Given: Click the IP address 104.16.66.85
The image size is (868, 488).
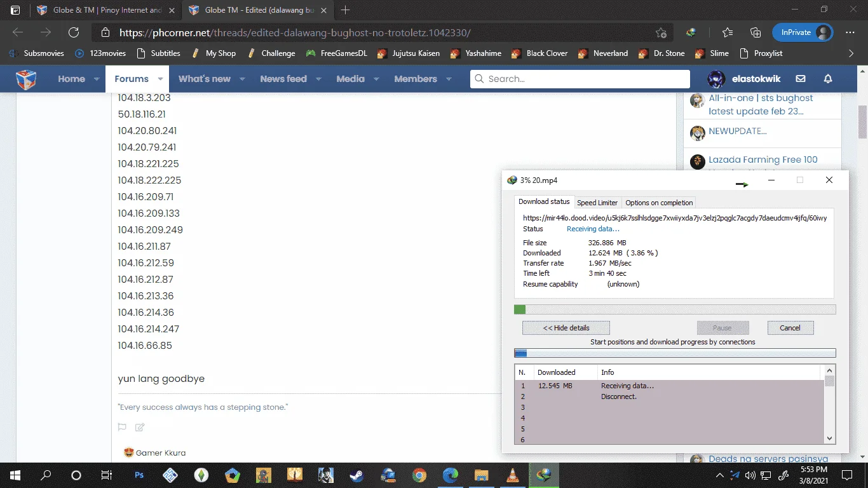Looking at the screenshot, I should click(x=145, y=346).
